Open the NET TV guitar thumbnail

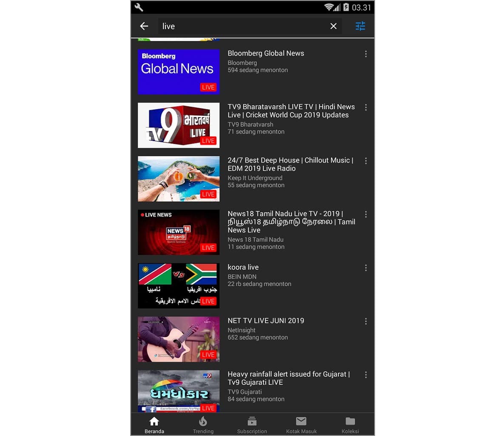[x=179, y=339]
